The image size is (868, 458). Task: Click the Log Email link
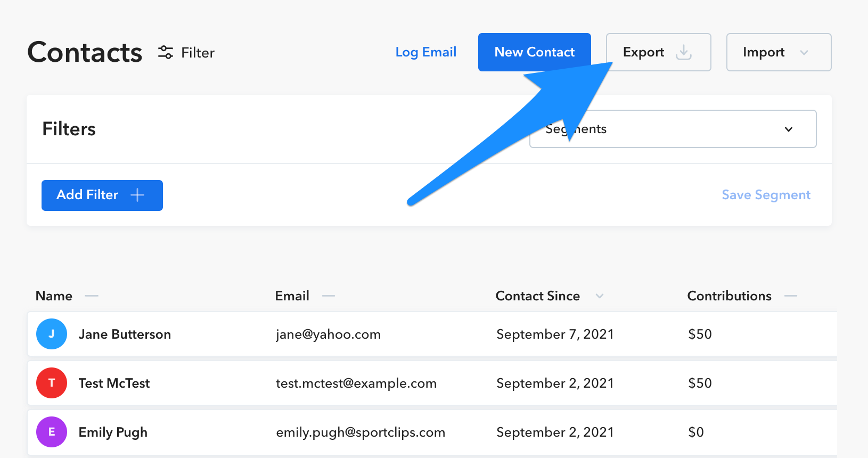(x=426, y=52)
